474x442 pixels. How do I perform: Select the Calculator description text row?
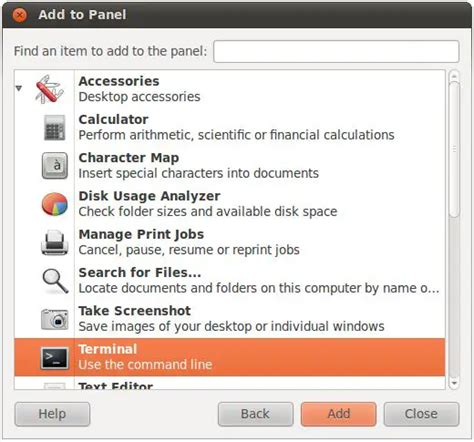tap(236, 135)
